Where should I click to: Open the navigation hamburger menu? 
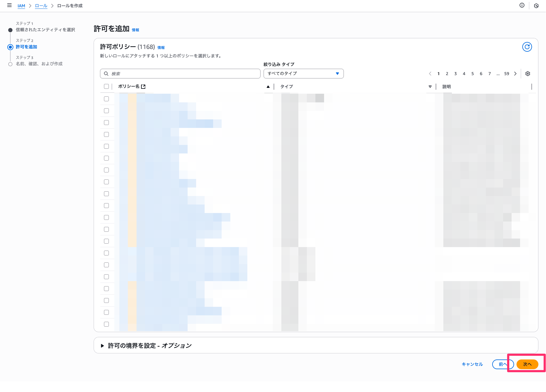(9, 5)
